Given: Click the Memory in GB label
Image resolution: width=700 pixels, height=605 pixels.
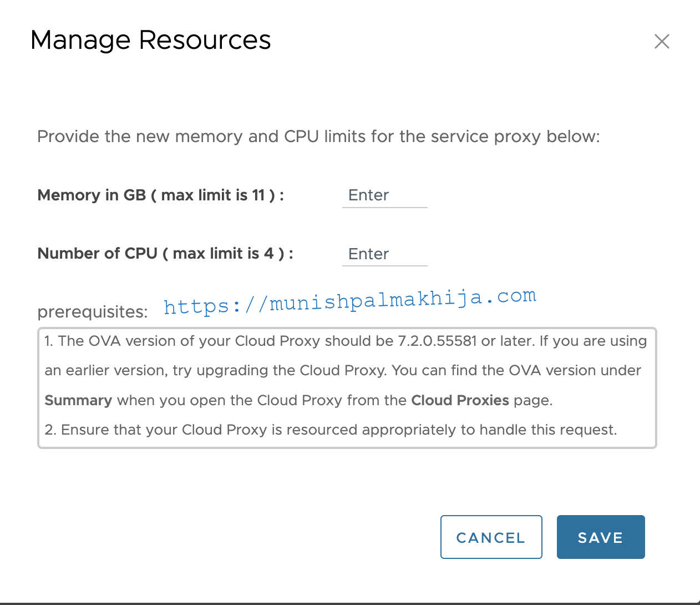Looking at the screenshot, I should (x=160, y=195).
